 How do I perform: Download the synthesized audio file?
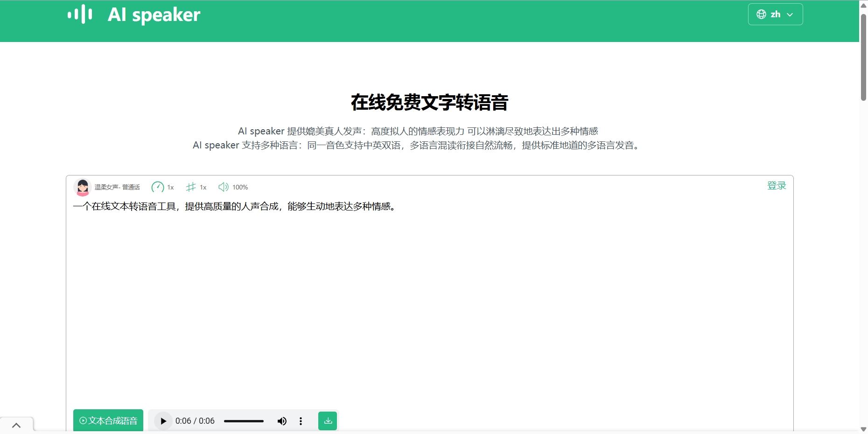tap(328, 421)
